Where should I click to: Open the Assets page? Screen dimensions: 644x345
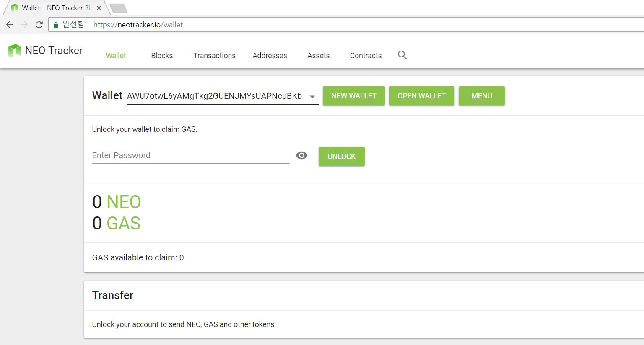click(318, 56)
